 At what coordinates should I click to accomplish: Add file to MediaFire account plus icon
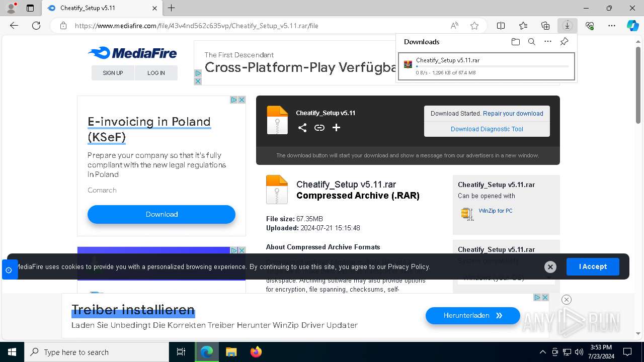(x=336, y=128)
